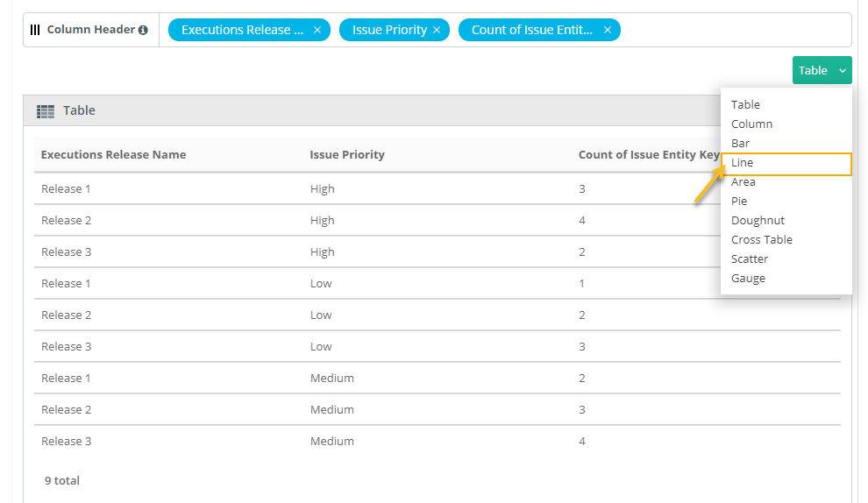This screenshot has width=868, height=503.
Task: Sort by Executions Release Name column header
Action: coord(113,155)
